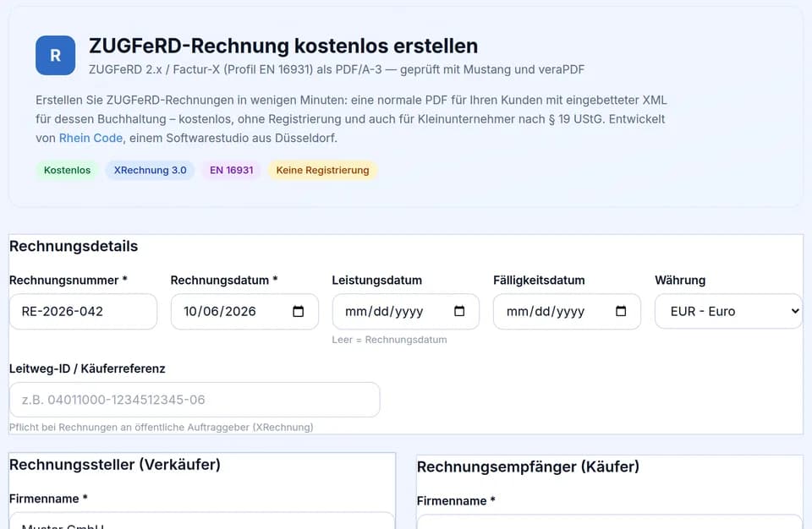Click the EN 16931 badge
The image size is (812, 529).
(x=232, y=171)
